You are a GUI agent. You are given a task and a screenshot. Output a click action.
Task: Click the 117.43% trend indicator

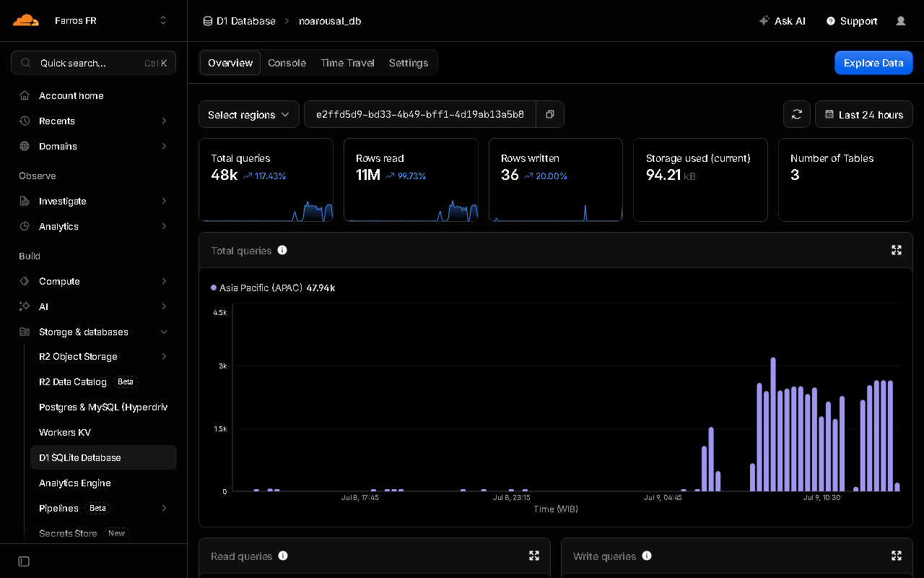(265, 176)
